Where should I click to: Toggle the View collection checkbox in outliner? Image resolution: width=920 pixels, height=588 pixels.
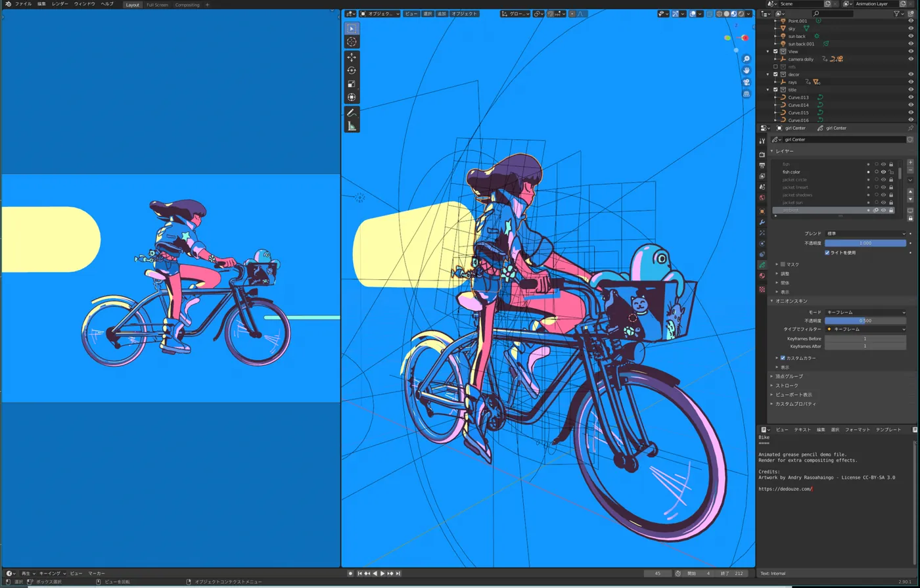pyautogui.click(x=775, y=51)
